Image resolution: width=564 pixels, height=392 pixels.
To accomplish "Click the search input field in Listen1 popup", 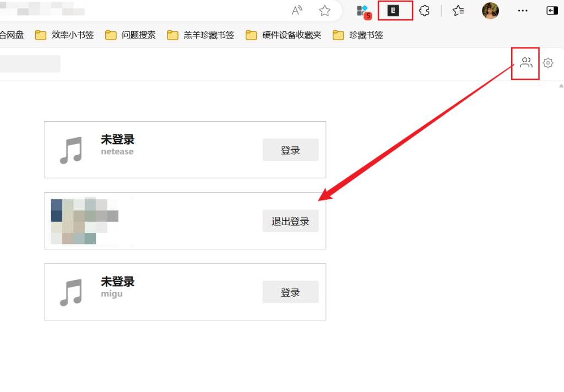I will [x=30, y=63].
